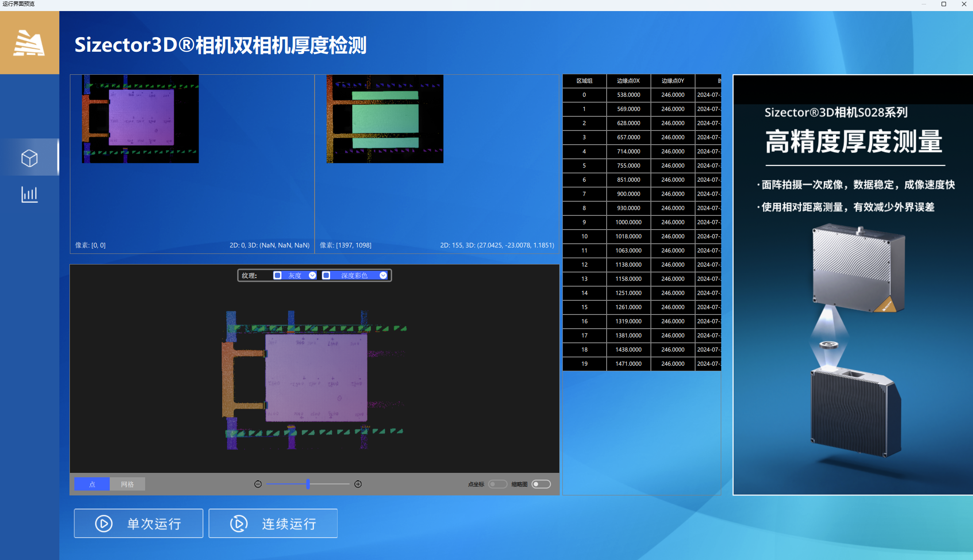Select the cell with value 1138.0000
The image size is (973, 560).
click(x=628, y=265)
